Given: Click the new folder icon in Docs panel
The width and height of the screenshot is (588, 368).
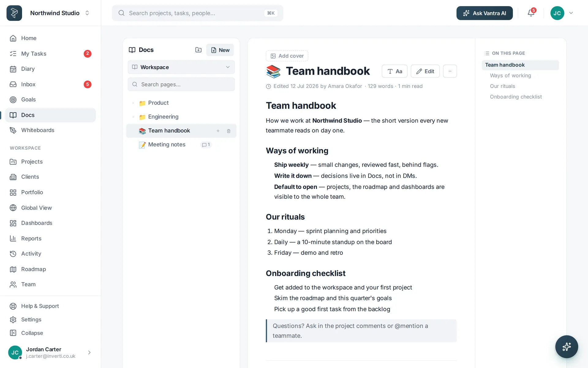Looking at the screenshot, I should (198, 50).
